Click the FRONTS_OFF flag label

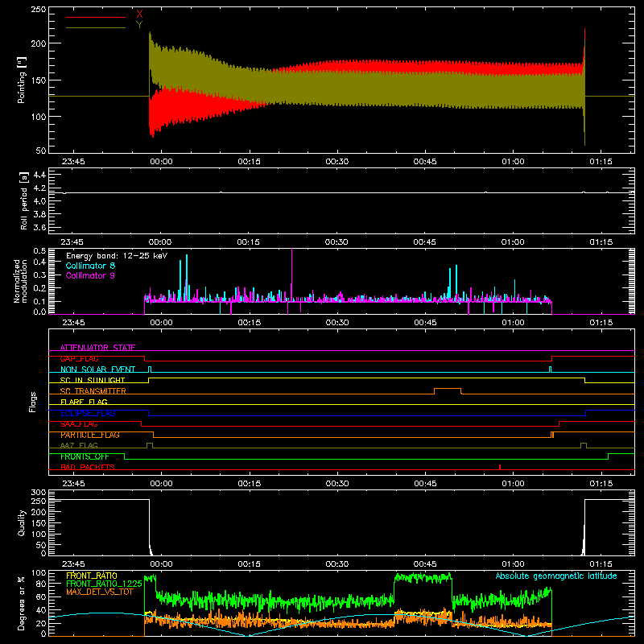(85, 456)
